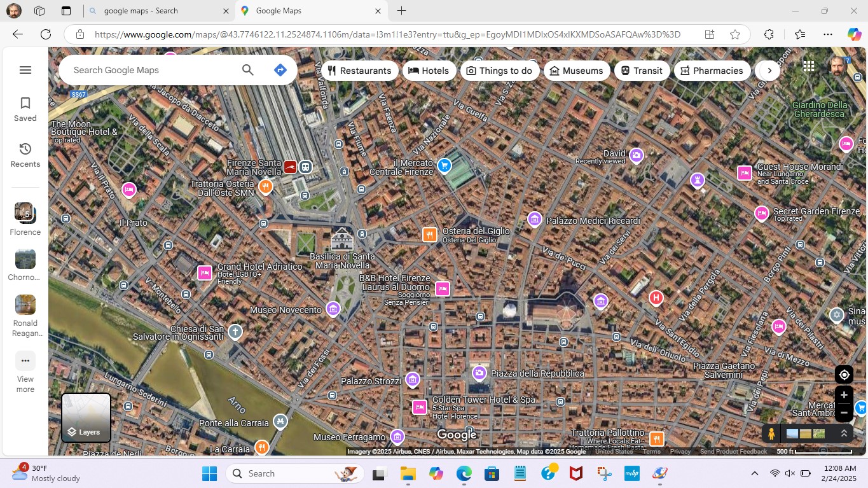Click the Osteria del Giglio restaurant pin

click(430, 235)
